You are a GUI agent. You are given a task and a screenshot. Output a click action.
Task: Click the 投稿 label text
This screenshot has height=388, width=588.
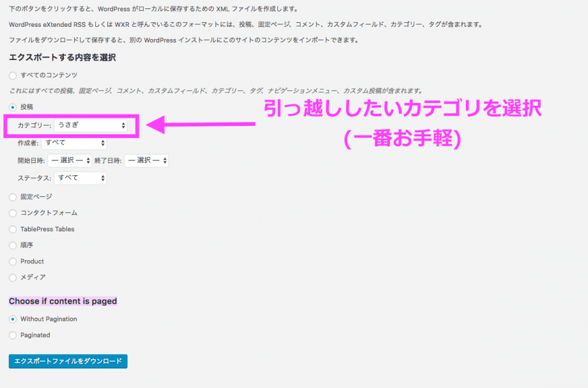tap(27, 107)
